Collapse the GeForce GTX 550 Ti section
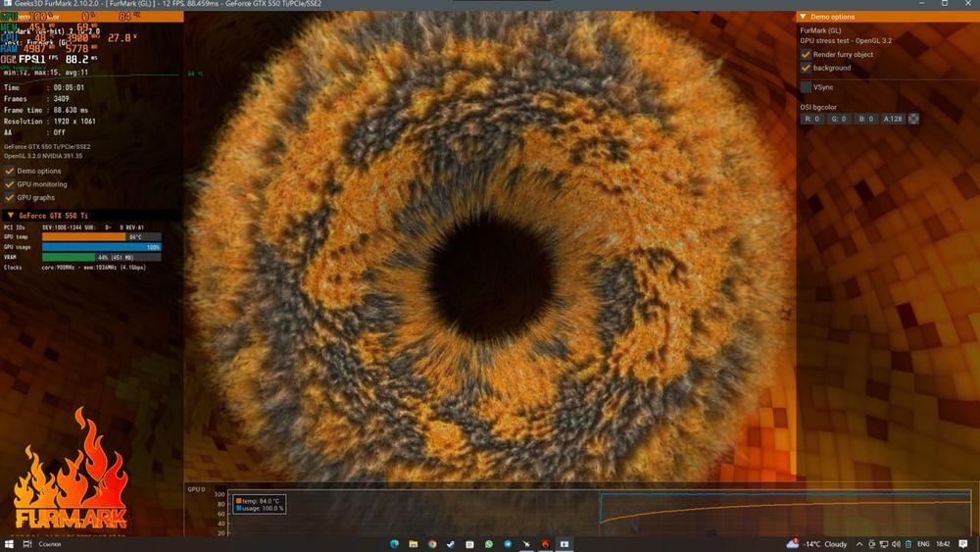 tap(11, 215)
